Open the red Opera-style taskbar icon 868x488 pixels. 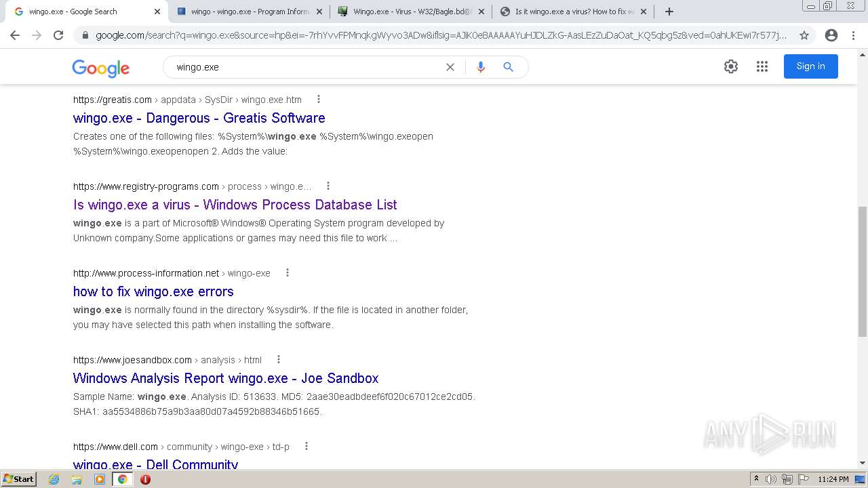145,479
